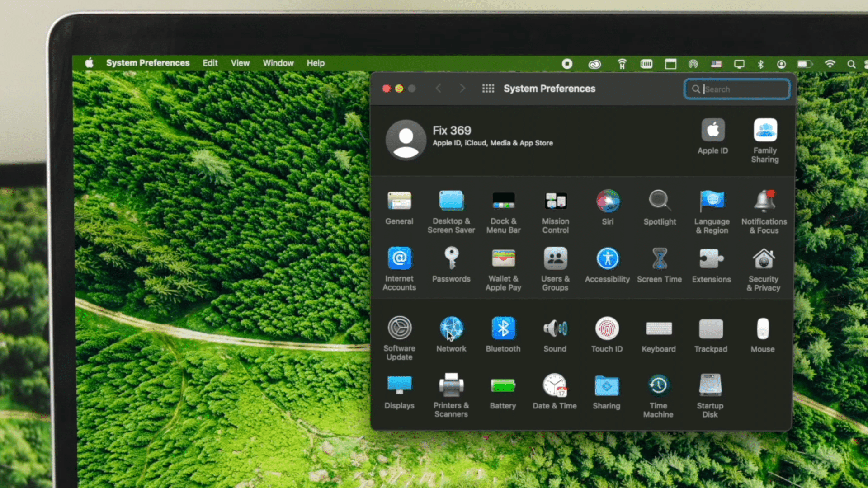Click the user account menu bar icon
This screenshot has width=868, height=488.
[781, 64]
